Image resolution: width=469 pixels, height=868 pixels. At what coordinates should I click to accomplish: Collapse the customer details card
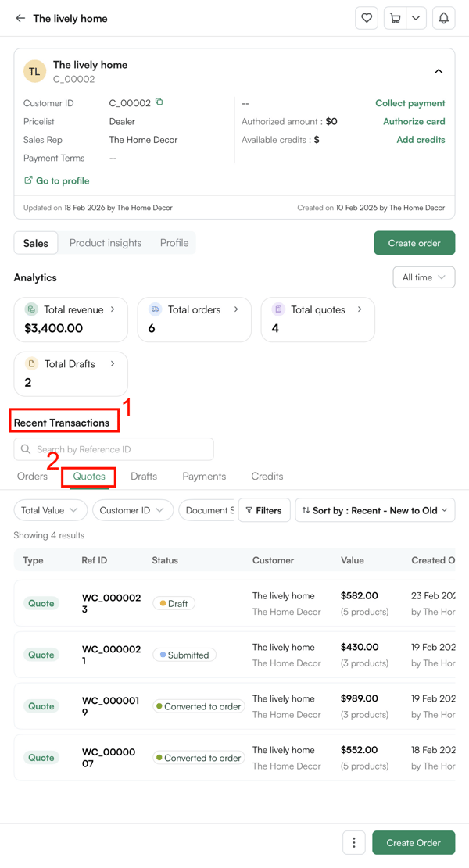pyautogui.click(x=439, y=71)
